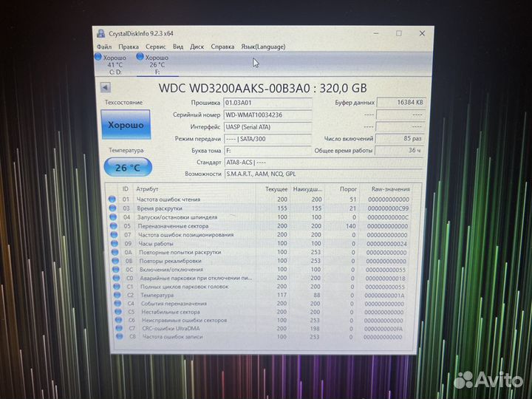
Task: Click status icon for Температура attribute row
Action: 117,295
